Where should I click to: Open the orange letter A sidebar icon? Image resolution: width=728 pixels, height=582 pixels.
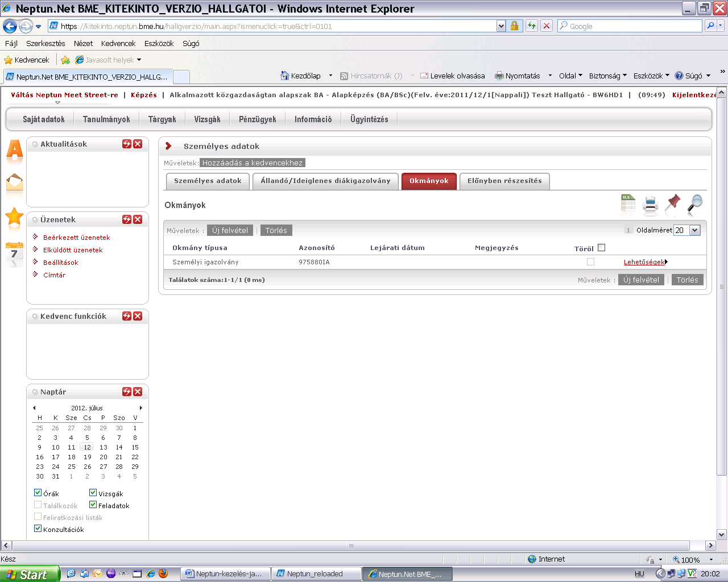pos(15,151)
